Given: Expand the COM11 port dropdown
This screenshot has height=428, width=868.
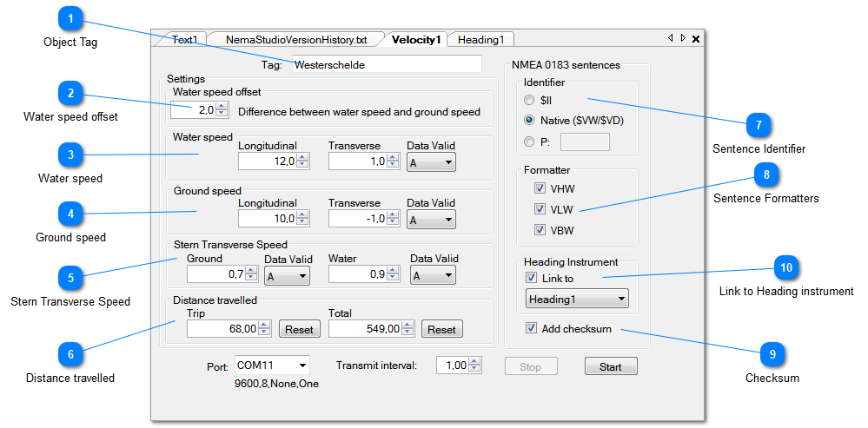Looking at the screenshot, I should [271, 365].
